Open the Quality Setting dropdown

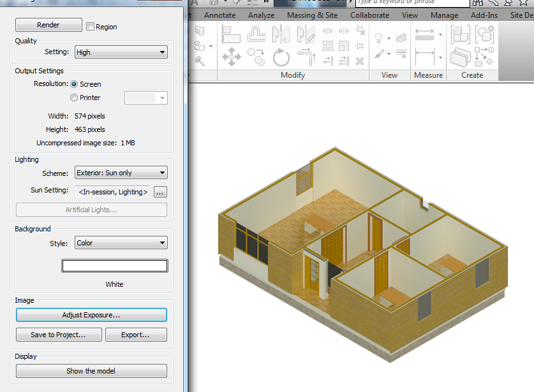pos(121,52)
